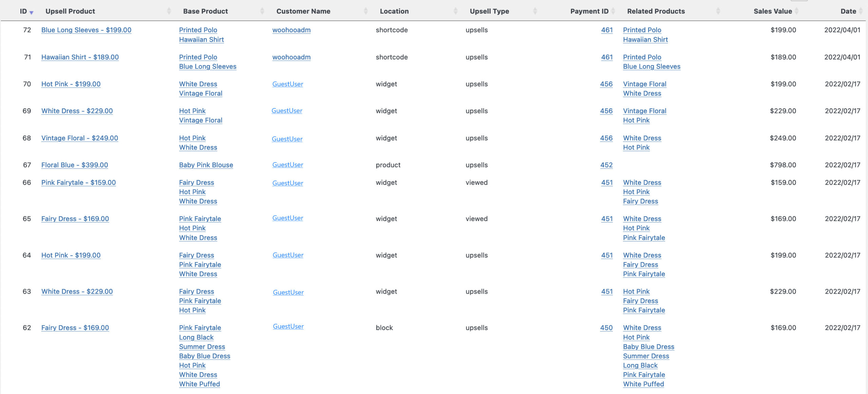Open White Puffed related product link
The height and width of the screenshot is (394, 868).
pos(644,384)
